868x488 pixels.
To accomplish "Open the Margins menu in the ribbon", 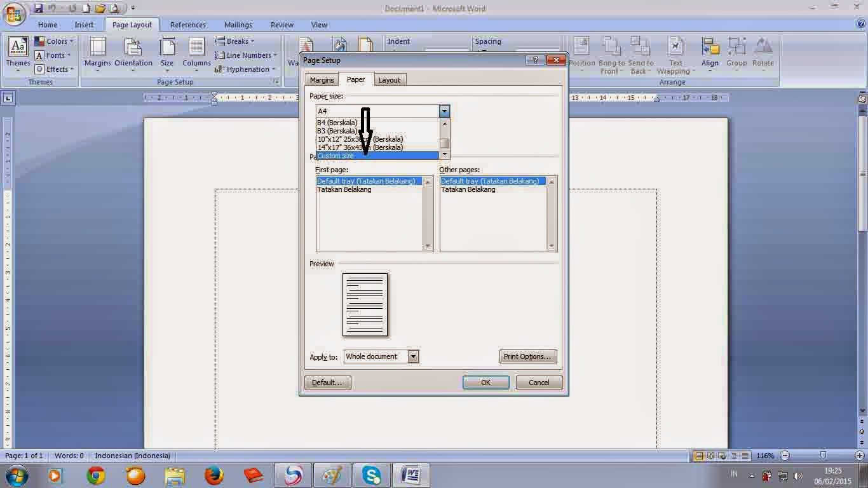I will pyautogui.click(x=98, y=55).
